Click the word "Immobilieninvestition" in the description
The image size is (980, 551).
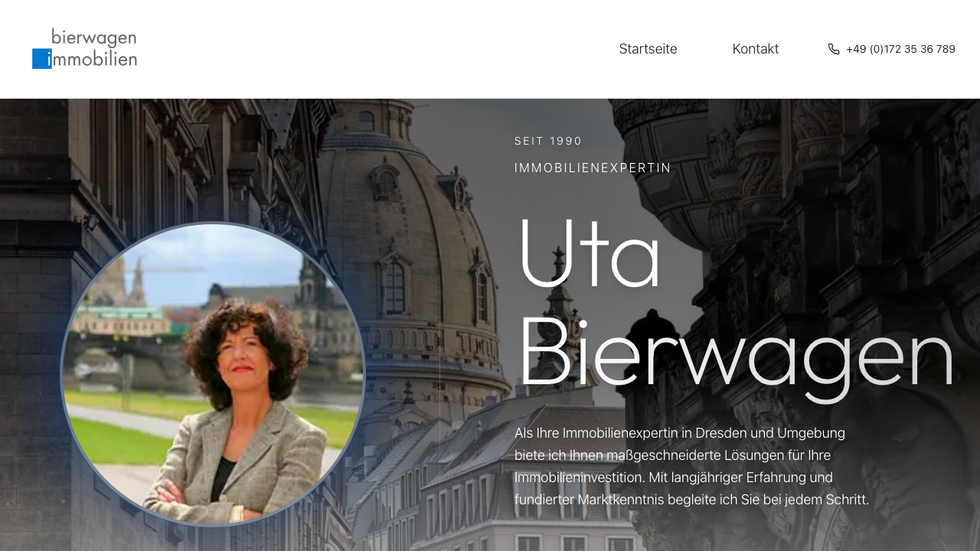click(x=579, y=478)
